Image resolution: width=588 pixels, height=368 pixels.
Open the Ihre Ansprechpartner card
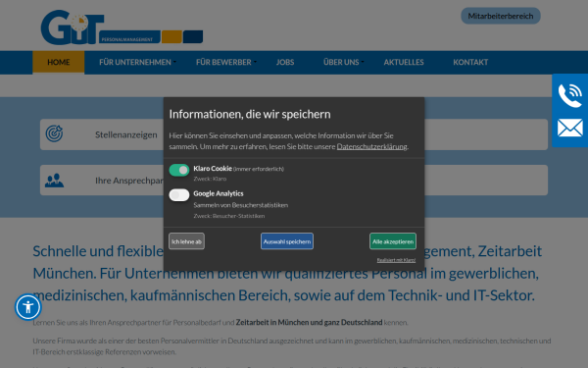coord(294,181)
